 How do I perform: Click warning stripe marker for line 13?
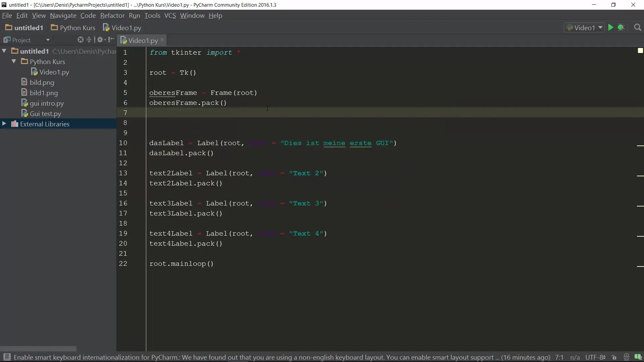[640, 176]
